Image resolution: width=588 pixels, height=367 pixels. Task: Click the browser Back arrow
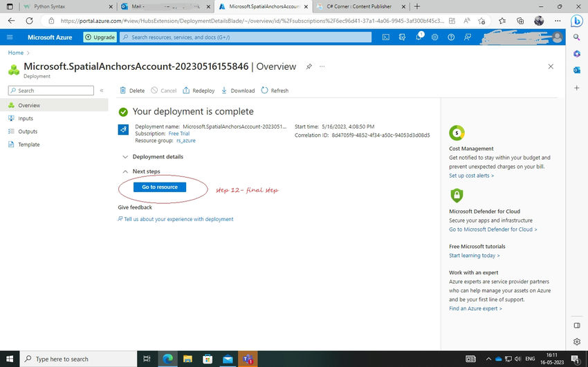[x=11, y=21]
